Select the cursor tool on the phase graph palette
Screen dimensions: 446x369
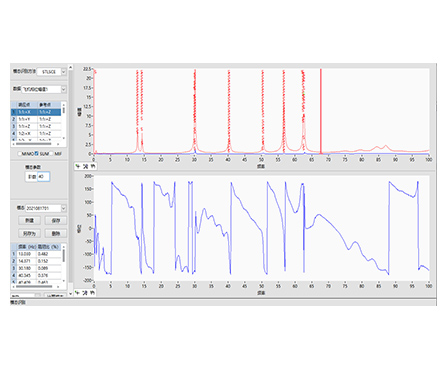tap(78, 293)
